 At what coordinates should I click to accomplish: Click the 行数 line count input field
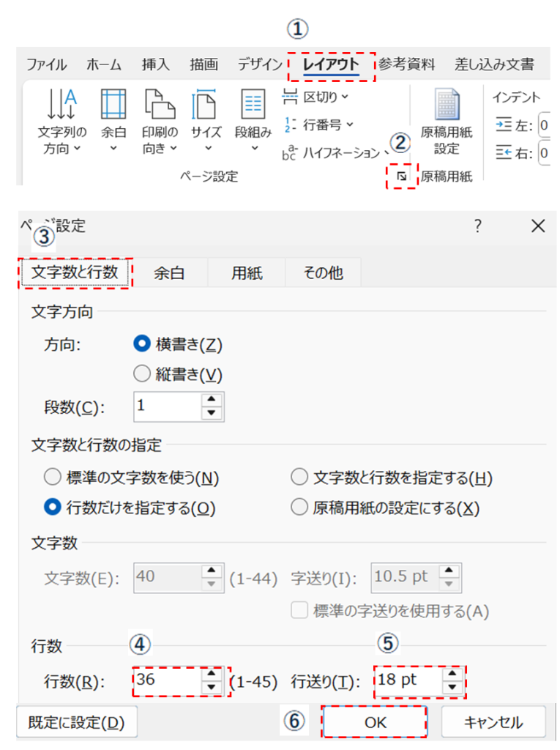pos(167,681)
